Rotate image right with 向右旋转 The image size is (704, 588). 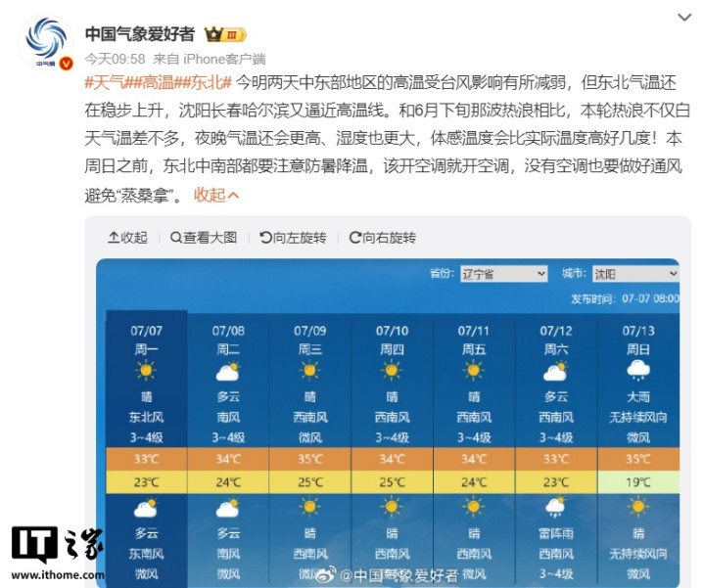382,238
